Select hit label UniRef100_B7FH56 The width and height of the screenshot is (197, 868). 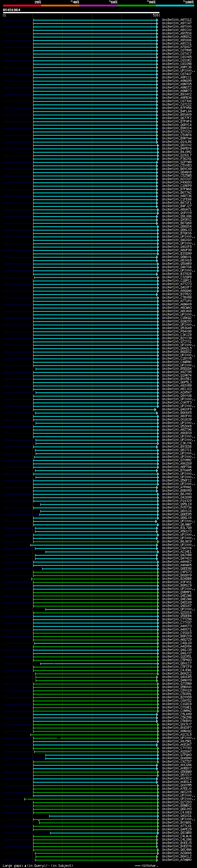[x=177, y=108]
